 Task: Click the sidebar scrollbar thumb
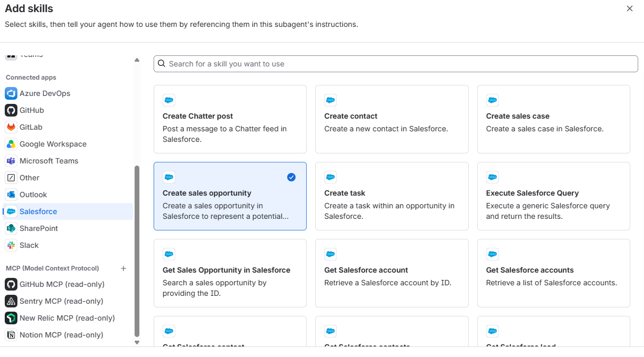point(137,251)
